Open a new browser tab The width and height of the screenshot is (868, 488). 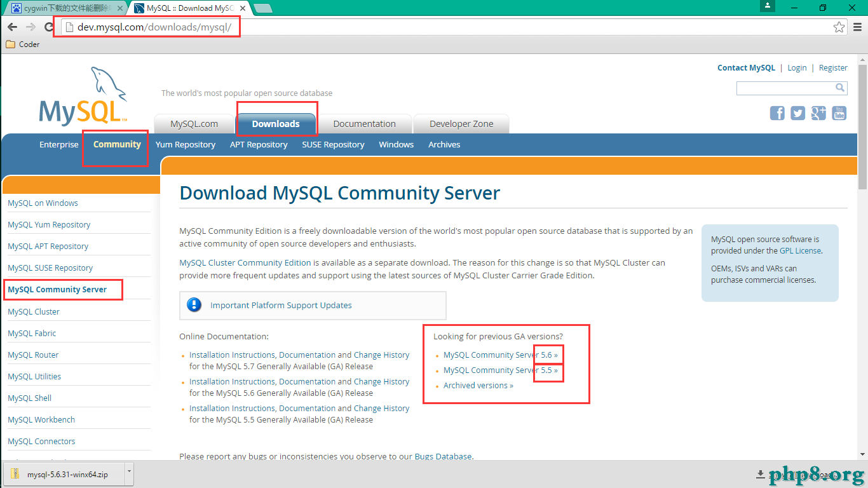tap(263, 8)
